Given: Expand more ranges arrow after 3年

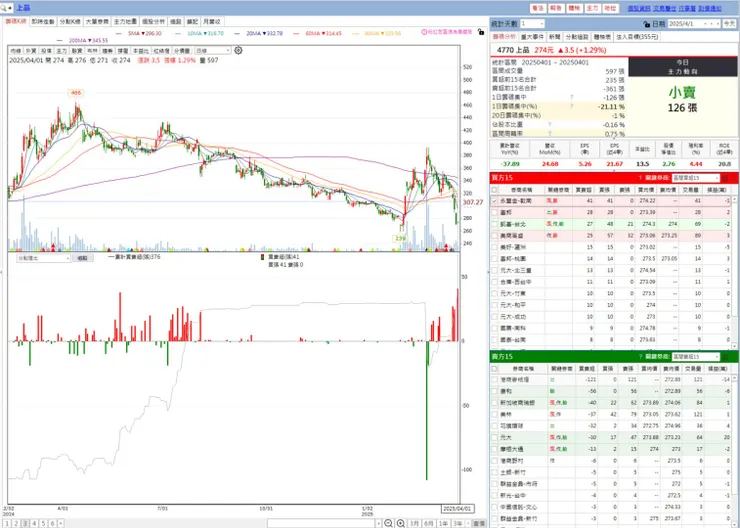Looking at the screenshot, I should [468, 523].
